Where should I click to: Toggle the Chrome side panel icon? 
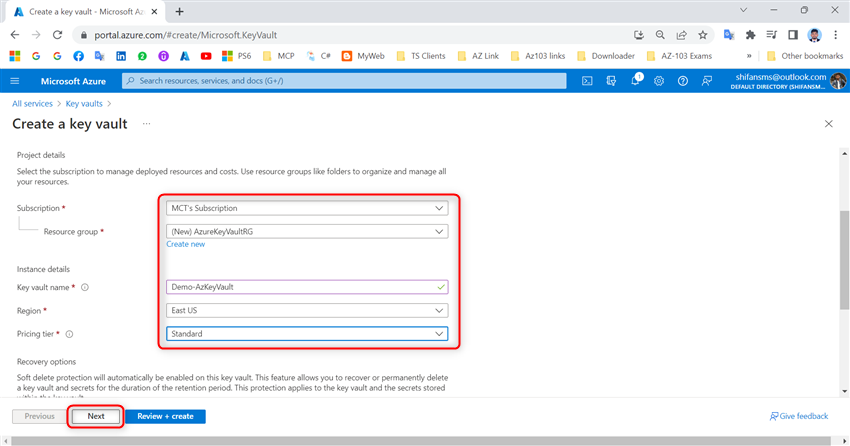pos(793,35)
